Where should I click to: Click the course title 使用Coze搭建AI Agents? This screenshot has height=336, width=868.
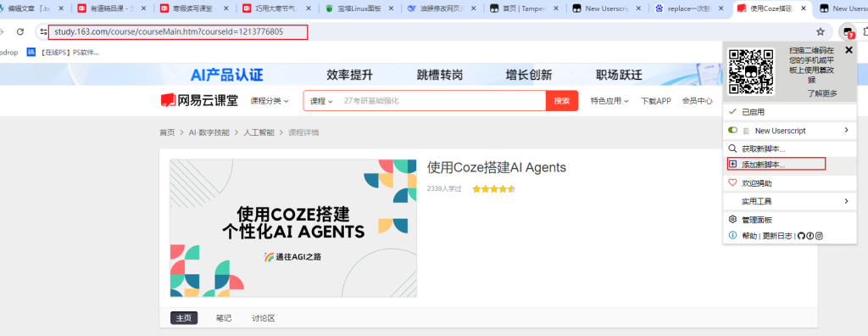pyautogui.click(x=497, y=167)
